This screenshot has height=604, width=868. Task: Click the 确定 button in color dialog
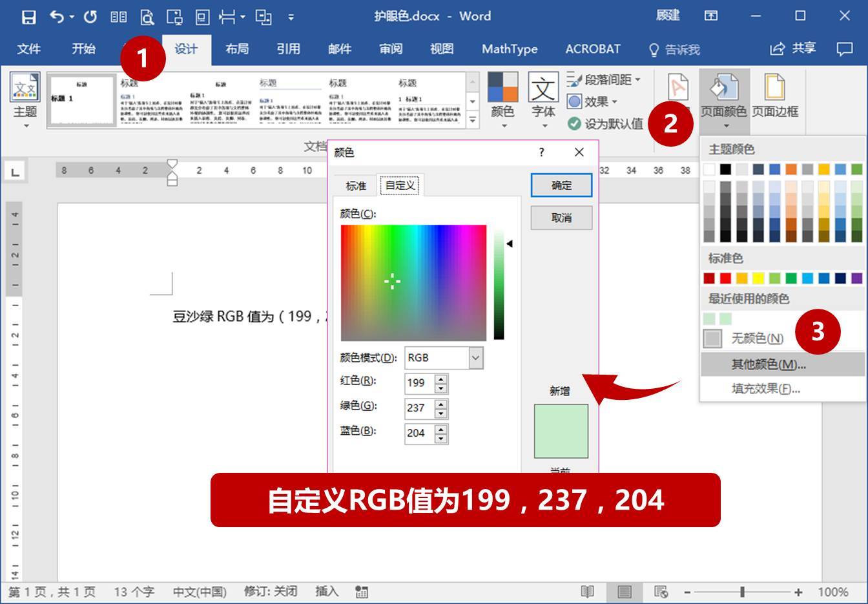[x=561, y=185]
